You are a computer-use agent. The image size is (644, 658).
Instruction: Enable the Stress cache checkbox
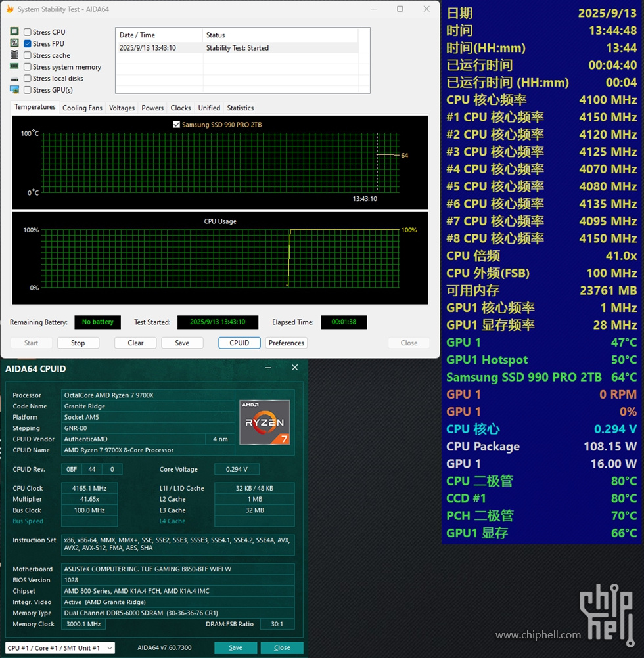pos(28,55)
